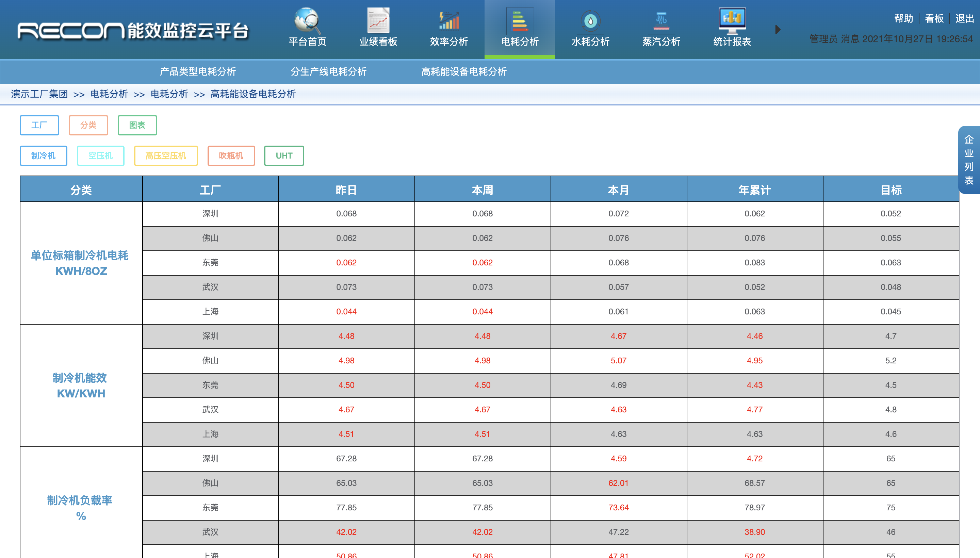The height and width of the screenshot is (558, 980).
Task: Select the 高压空压机 equipment button
Action: point(166,155)
